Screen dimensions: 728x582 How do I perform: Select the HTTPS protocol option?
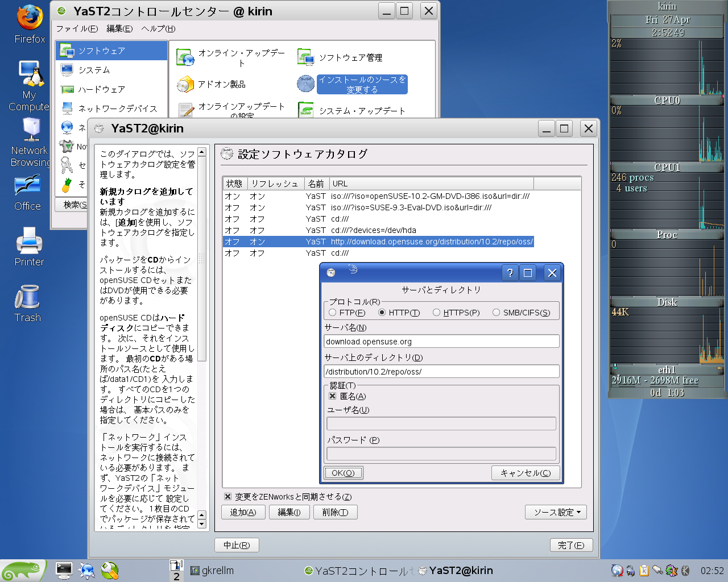(x=436, y=313)
